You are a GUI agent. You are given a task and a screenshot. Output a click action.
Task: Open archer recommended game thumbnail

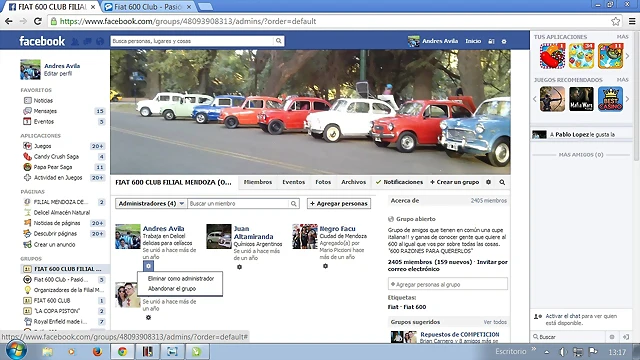pyautogui.click(x=552, y=99)
